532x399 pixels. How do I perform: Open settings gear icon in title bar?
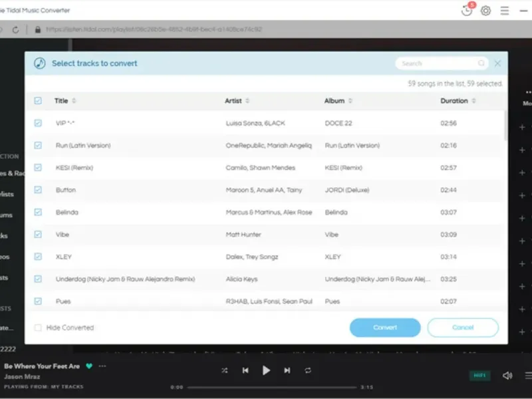click(486, 11)
